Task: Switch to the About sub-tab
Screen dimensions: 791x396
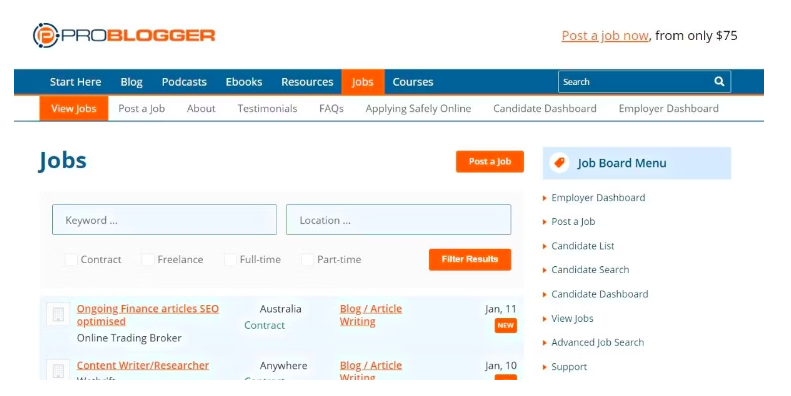Action: coord(201,108)
